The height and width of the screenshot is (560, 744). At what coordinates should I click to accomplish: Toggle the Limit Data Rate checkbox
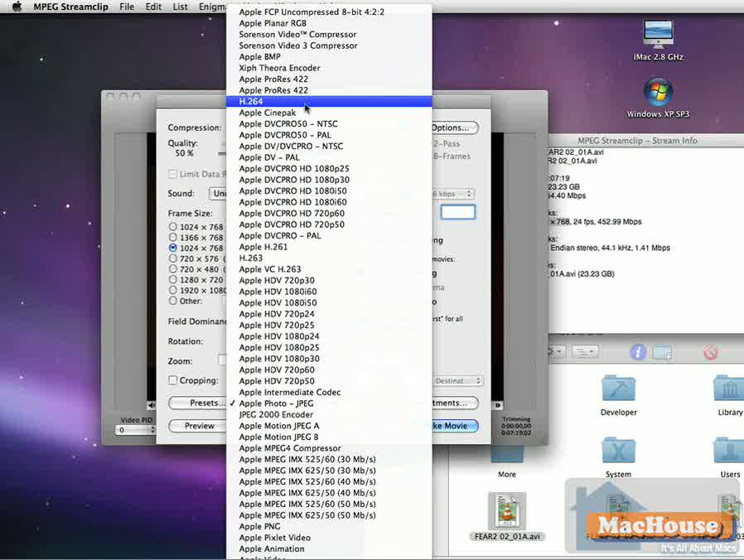[x=172, y=174]
